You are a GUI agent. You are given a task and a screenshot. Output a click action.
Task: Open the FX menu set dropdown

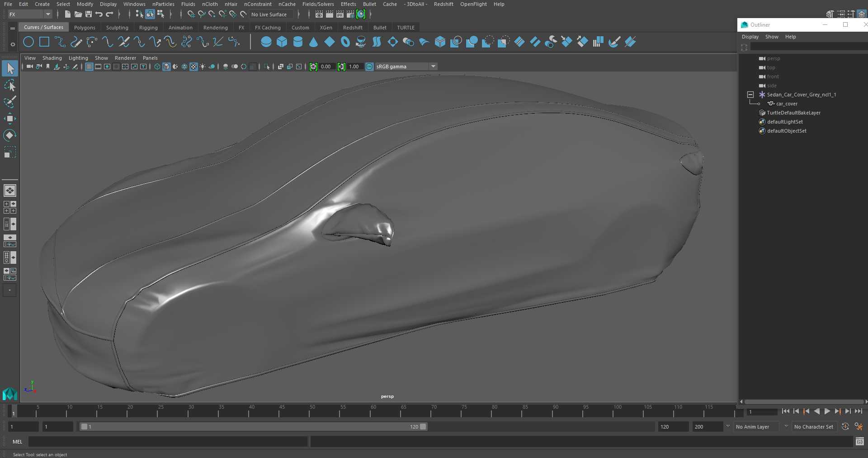30,14
